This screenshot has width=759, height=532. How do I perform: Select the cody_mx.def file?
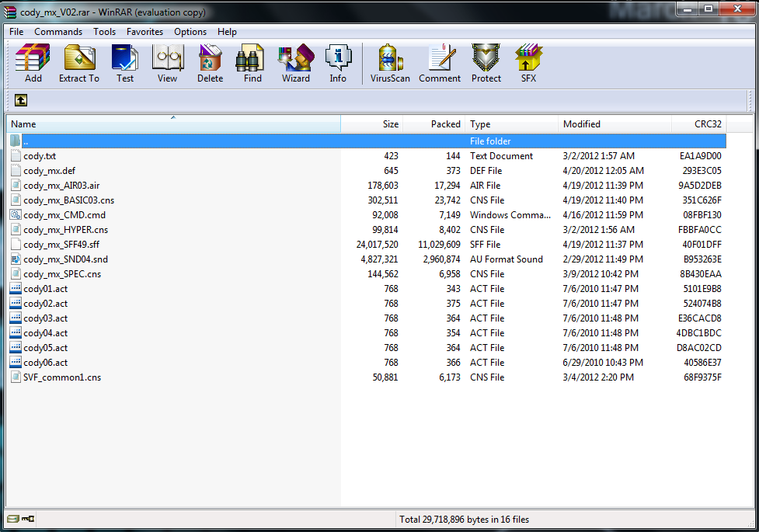(x=50, y=170)
